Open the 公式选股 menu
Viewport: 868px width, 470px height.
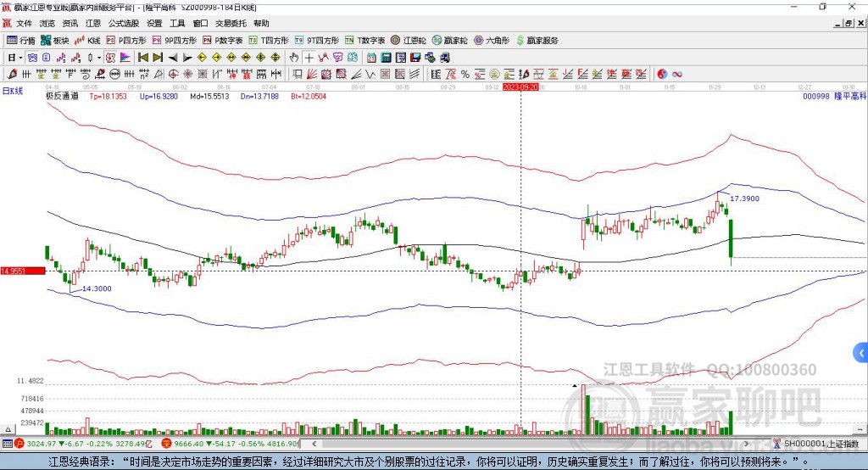coord(124,23)
